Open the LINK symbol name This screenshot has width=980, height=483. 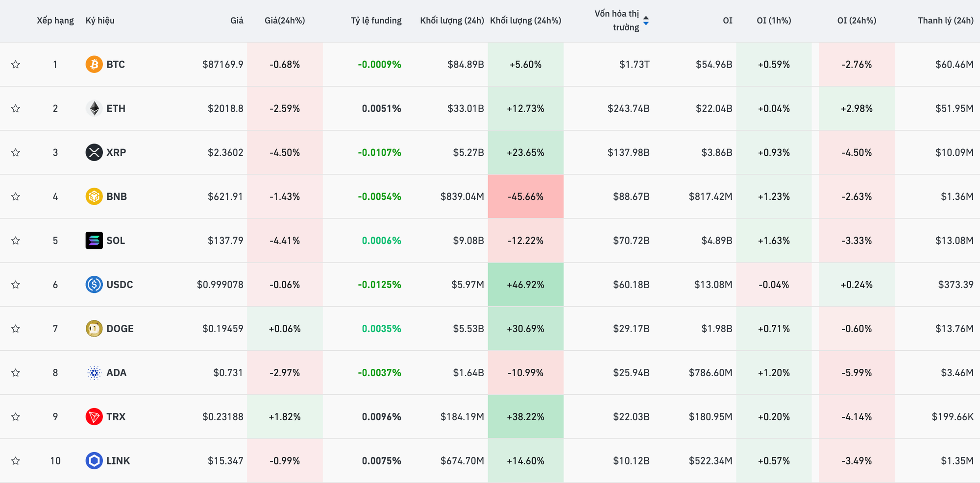[x=118, y=461]
